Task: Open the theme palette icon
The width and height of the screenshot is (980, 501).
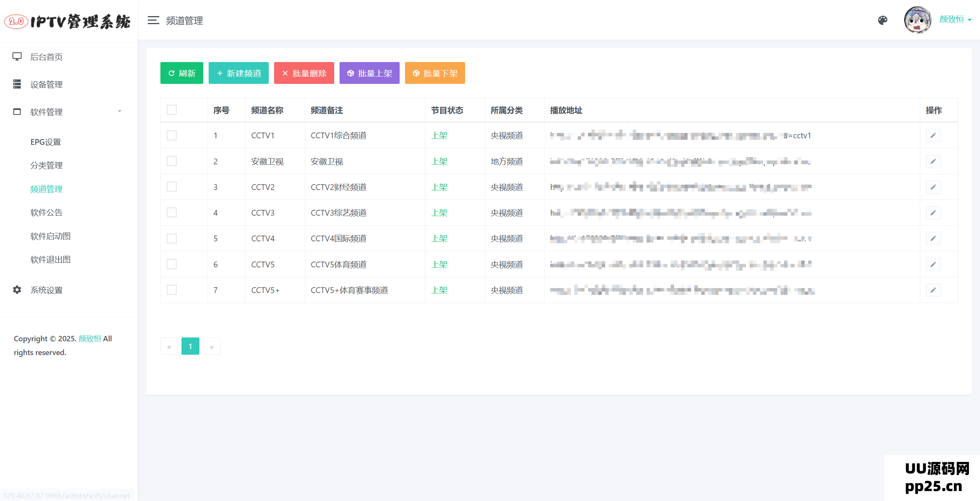Action: 883,20
